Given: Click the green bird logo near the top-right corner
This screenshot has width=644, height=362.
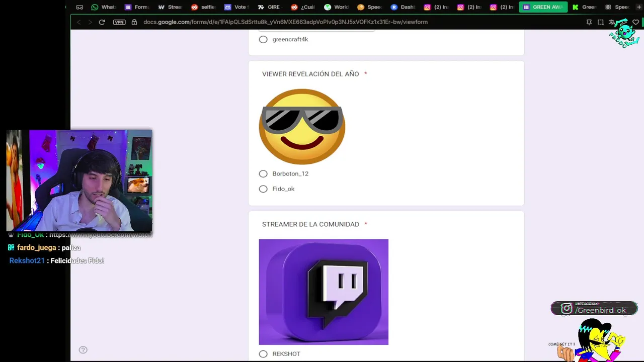Looking at the screenshot, I should click(x=624, y=34).
